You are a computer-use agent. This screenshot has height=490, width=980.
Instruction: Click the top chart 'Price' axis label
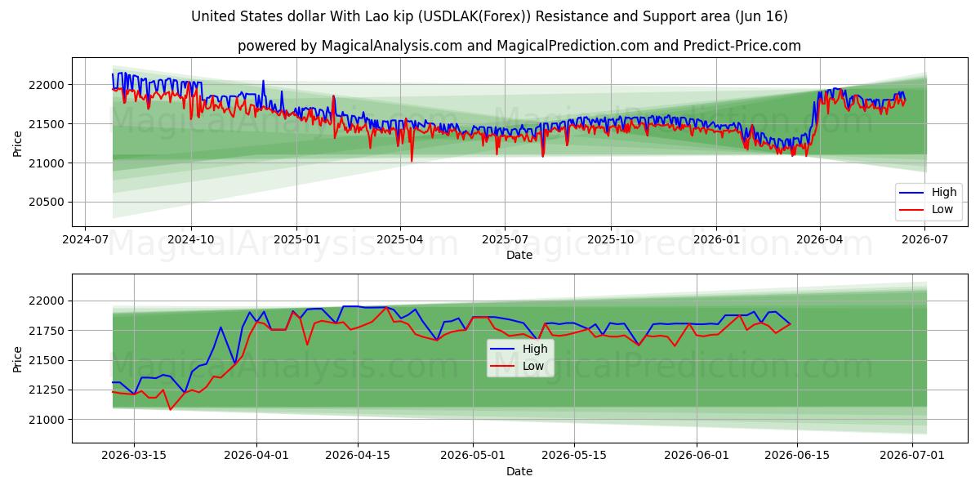point(18,142)
